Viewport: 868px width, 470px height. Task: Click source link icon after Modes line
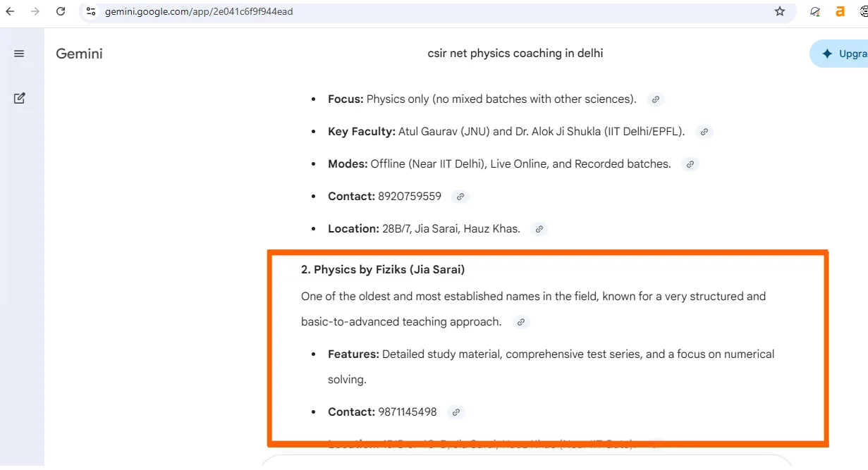[690, 164]
